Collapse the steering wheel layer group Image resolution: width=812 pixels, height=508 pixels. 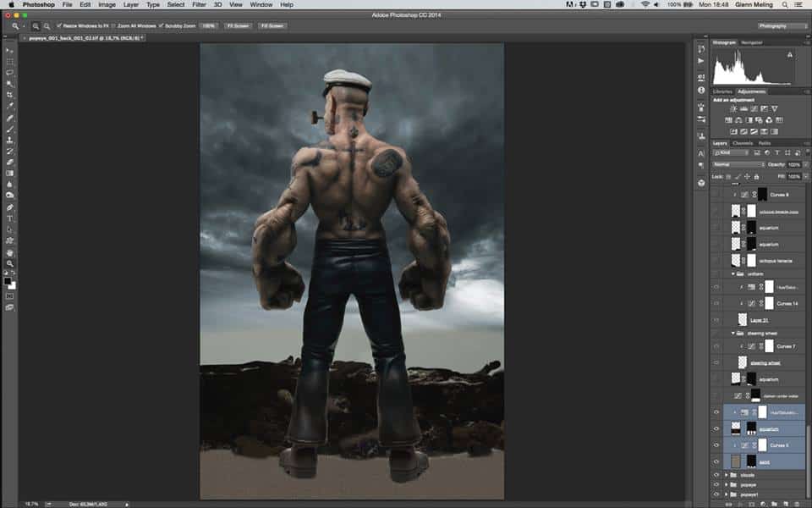(x=734, y=334)
